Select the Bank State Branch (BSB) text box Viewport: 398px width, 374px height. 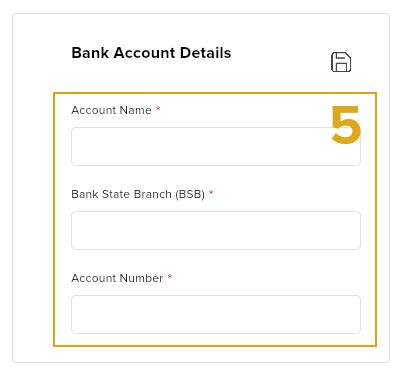[x=216, y=230]
